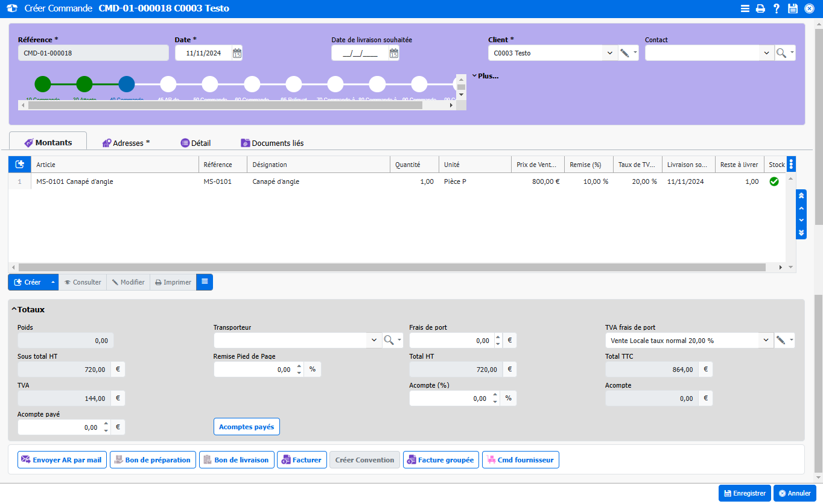Screen dimensions: 823x504
Task: Open the hamburger menu in title bar
Action: pyautogui.click(x=745, y=8)
